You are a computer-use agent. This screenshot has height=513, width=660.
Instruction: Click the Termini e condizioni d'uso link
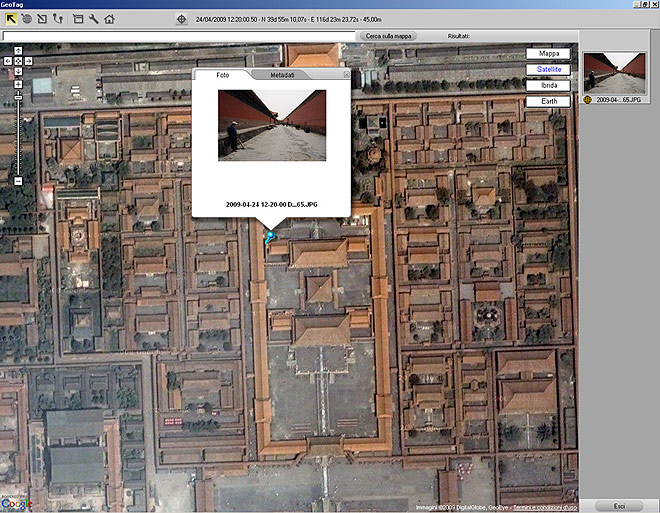(545, 508)
